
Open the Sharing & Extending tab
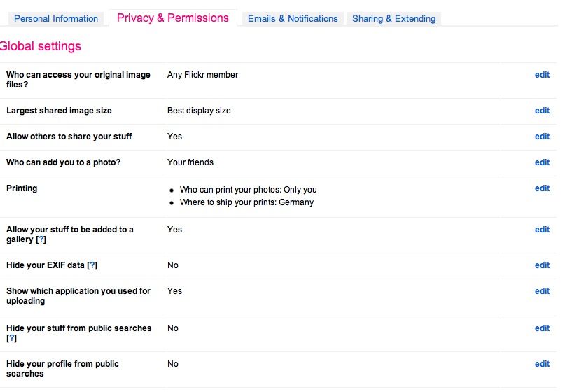tap(393, 19)
